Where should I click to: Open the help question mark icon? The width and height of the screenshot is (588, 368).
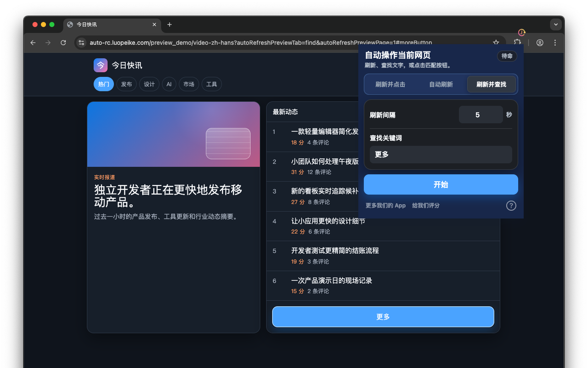pyautogui.click(x=511, y=206)
